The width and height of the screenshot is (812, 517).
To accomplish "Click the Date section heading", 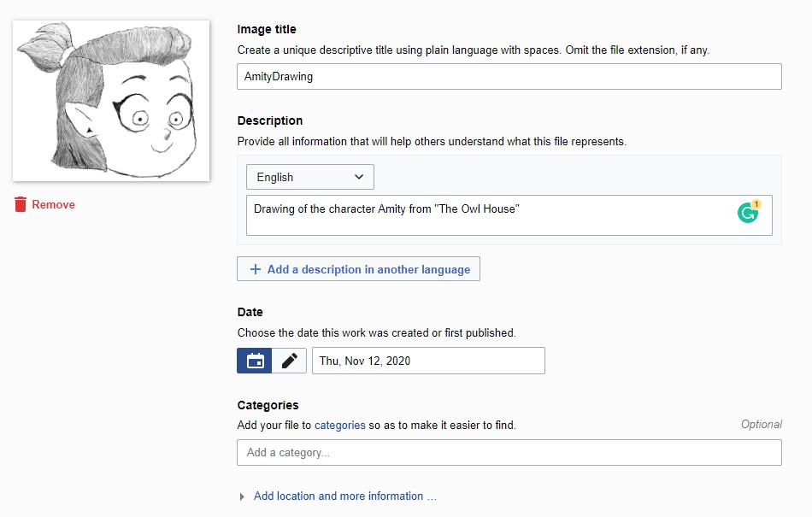I will pyautogui.click(x=250, y=312).
